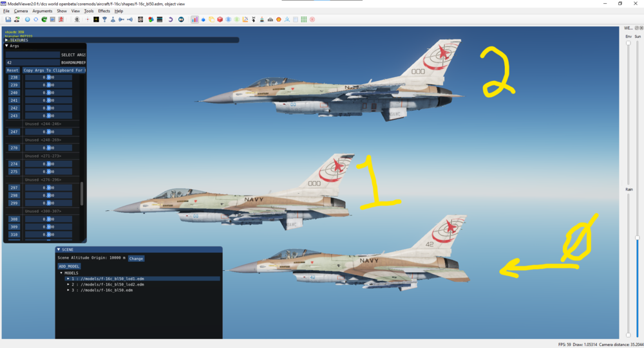Click the car-shaped toolbar icon
644x348 pixels.
(270, 19)
